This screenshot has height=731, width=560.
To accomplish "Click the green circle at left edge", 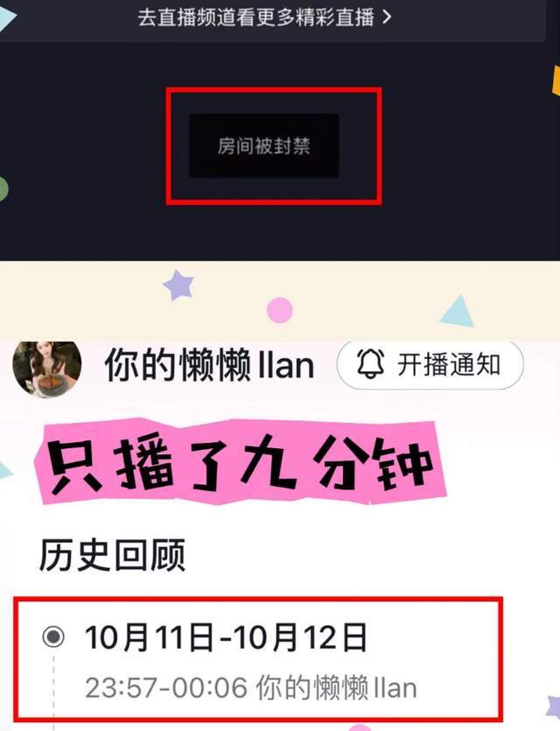I will pyautogui.click(x=3, y=189).
